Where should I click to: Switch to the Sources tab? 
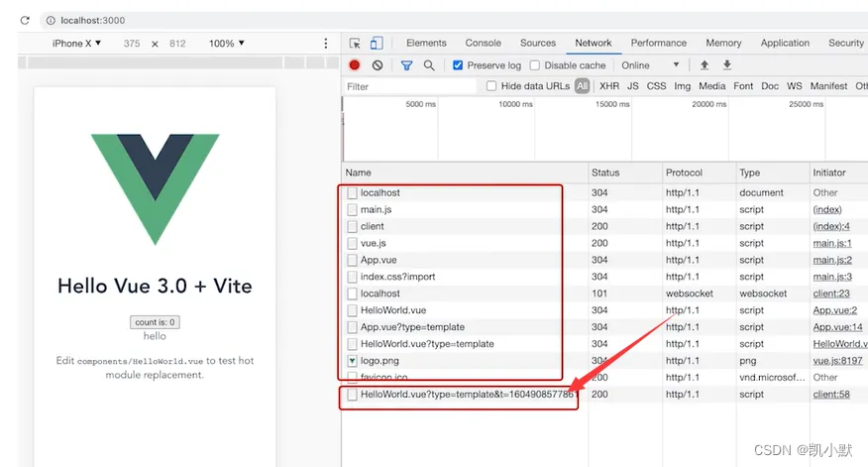pyautogui.click(x=537, y=43)
